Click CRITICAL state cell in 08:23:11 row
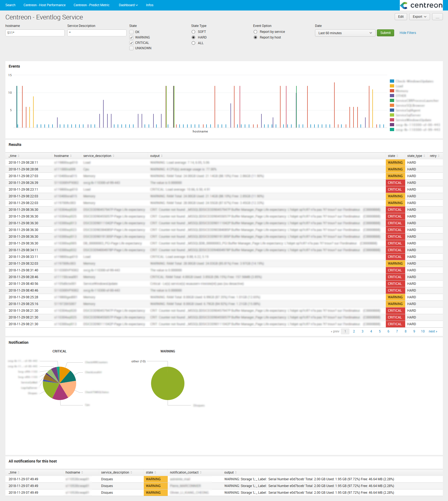 tap(395, 190)
